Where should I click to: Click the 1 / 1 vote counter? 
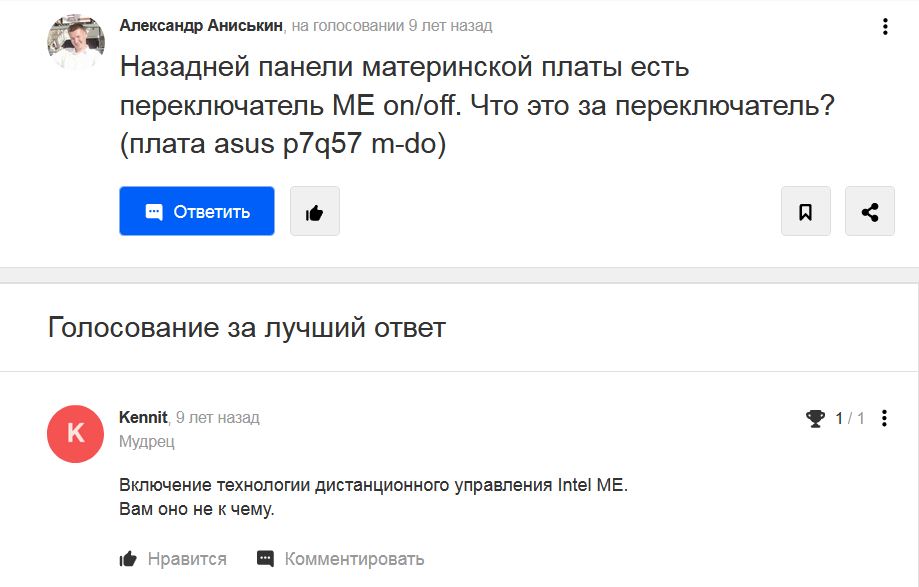tap(850, 418)
